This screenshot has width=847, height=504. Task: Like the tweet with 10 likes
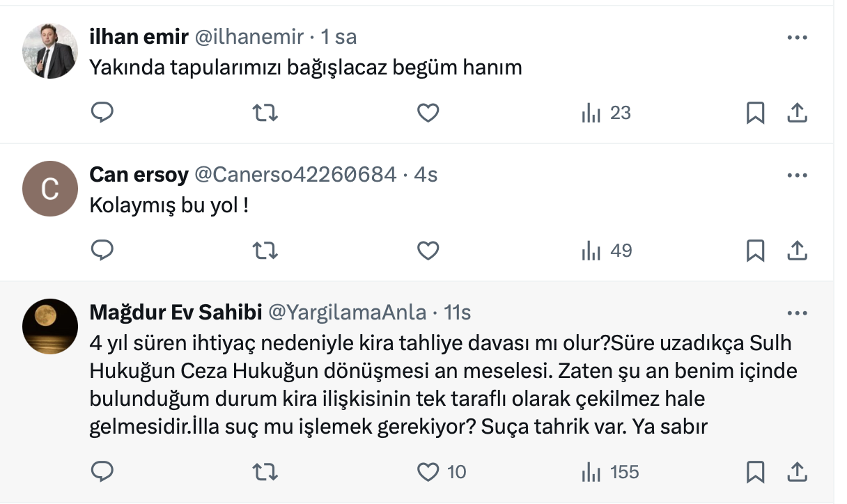pyautogui.click(x=428, y=472)
